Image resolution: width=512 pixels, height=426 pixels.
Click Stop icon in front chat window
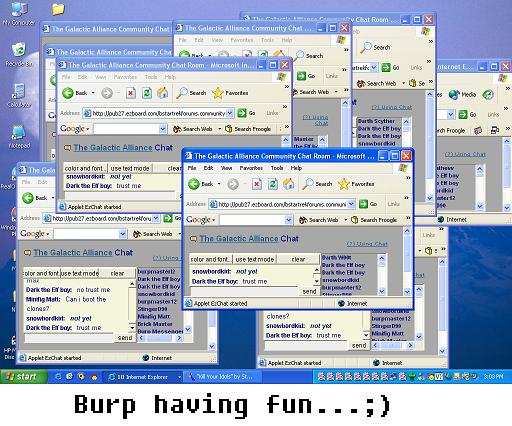pos(256,184)
